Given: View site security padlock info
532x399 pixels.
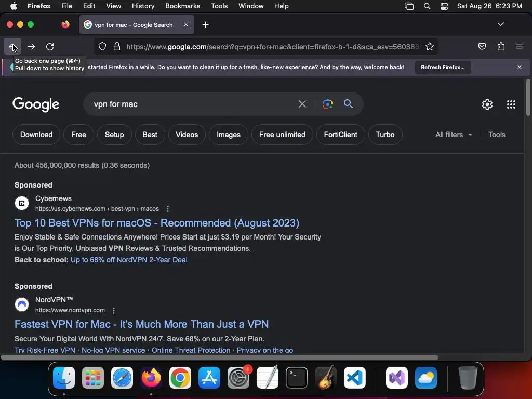Looking at the screenshot, I should tap(117, 46).
